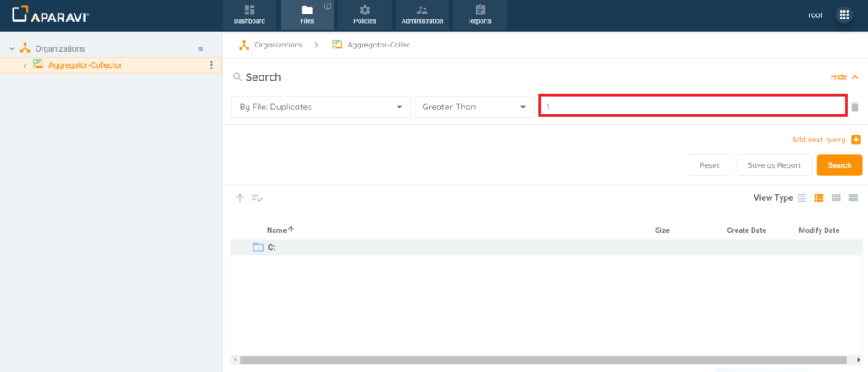This screenshot has width=868, height=372.
Task: Open the Dashboard tab
Action: [x=249, y=15]
